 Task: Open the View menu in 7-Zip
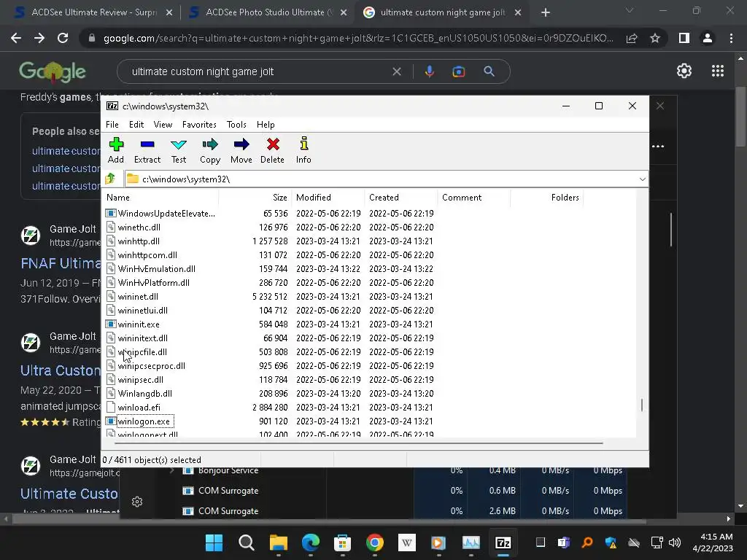pyautogui.click(x=163, y=124)
